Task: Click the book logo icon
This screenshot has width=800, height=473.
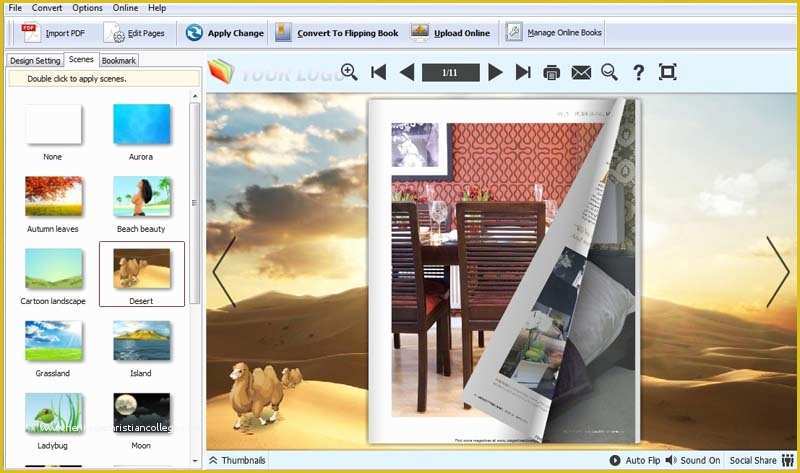Action: tap(221, 71)
